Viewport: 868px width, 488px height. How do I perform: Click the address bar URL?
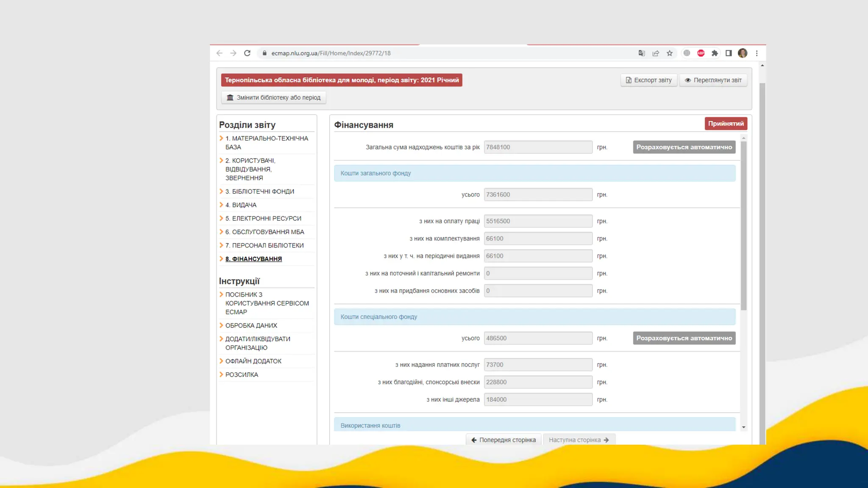pos(331,53)
